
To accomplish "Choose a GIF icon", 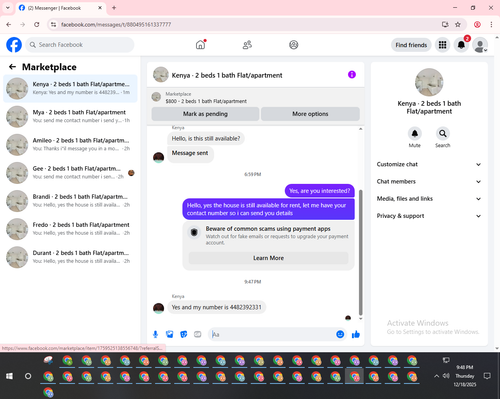I will pos(198,334).
